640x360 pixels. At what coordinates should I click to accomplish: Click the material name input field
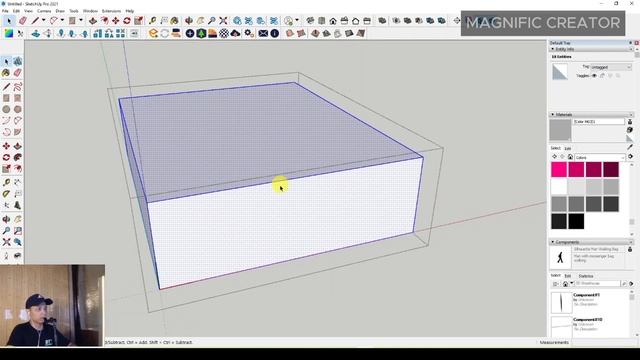pyautogui.click(x=599, y=122)
